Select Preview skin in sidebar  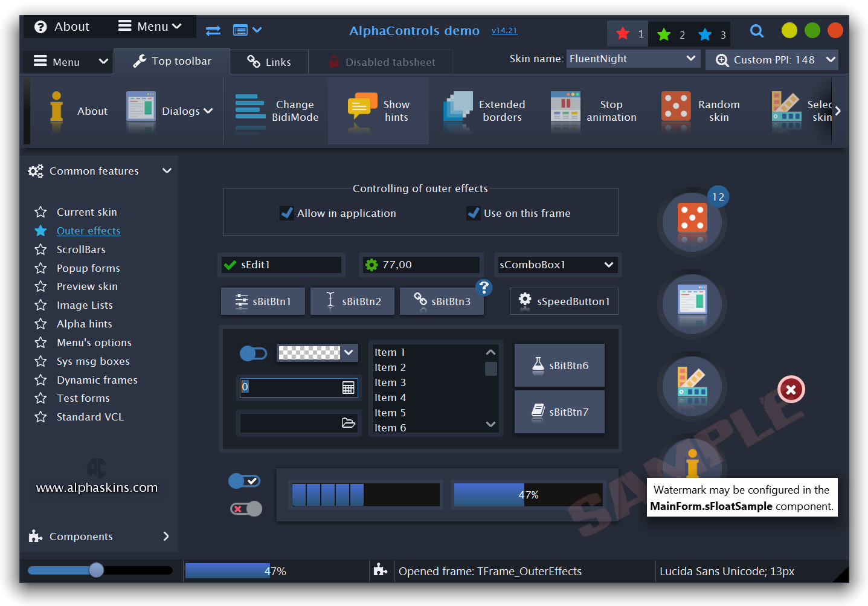coord(87,286)
